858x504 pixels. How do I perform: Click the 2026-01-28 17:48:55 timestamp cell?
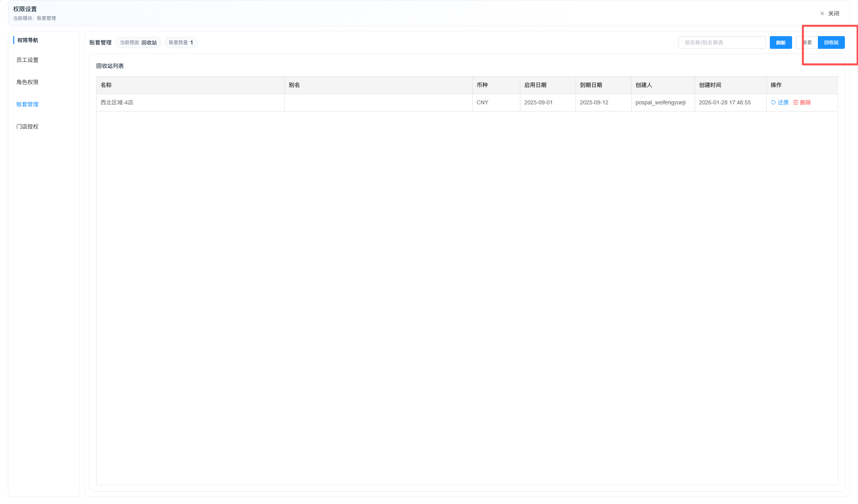730,102
